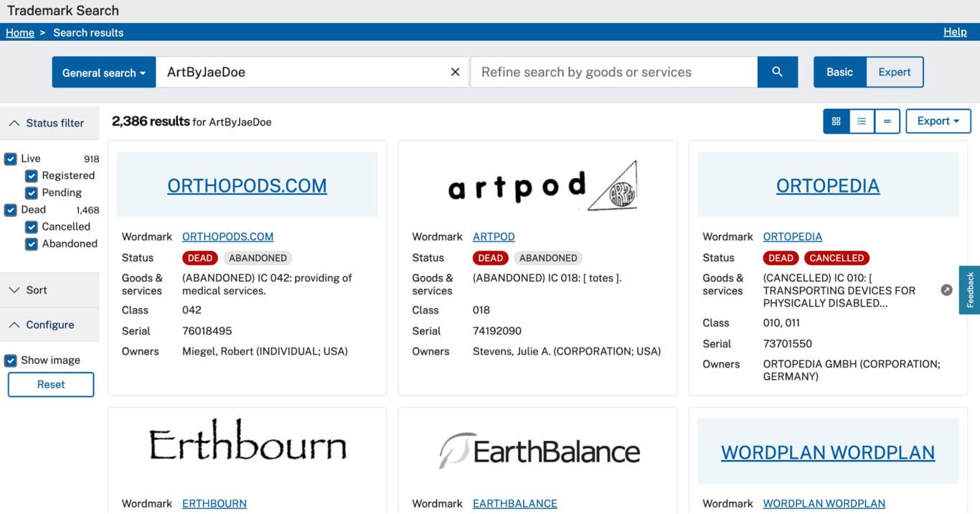Clear the ArtByJaeDoe search with the X
This screenshot has width=980, height=514.
point(455,72)
